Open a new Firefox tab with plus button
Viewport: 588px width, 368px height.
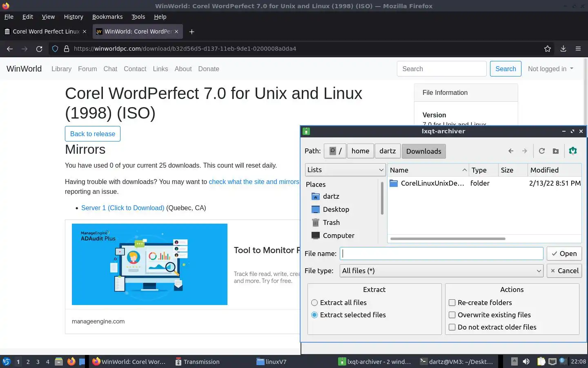[x=192, y=31]
